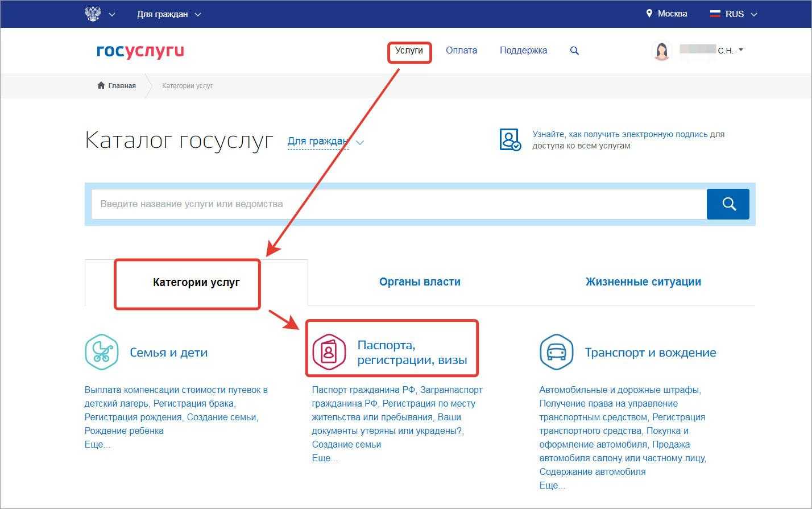Open "Регистрация рождения" service link
812x509 pixels.
(133, 417)
